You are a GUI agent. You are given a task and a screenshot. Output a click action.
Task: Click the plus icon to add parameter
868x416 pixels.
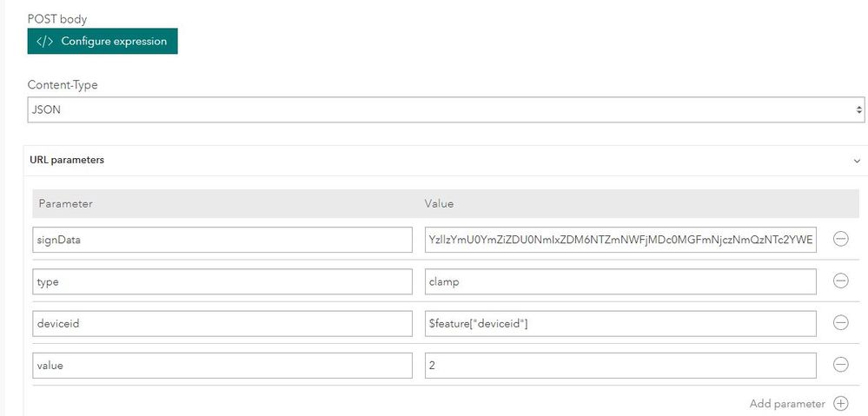point(840,404)
